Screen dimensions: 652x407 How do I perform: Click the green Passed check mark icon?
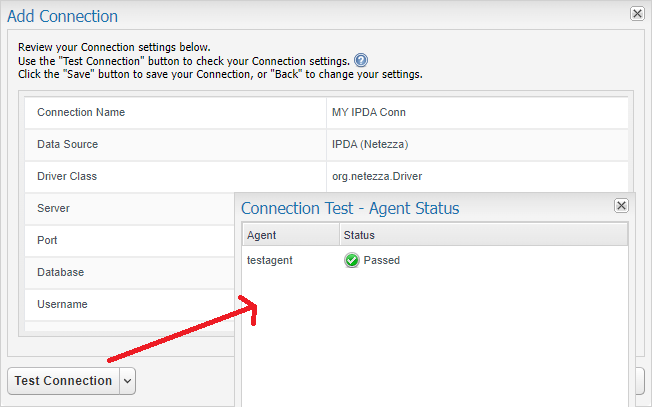pyautogui.click(x=352, y=260)
